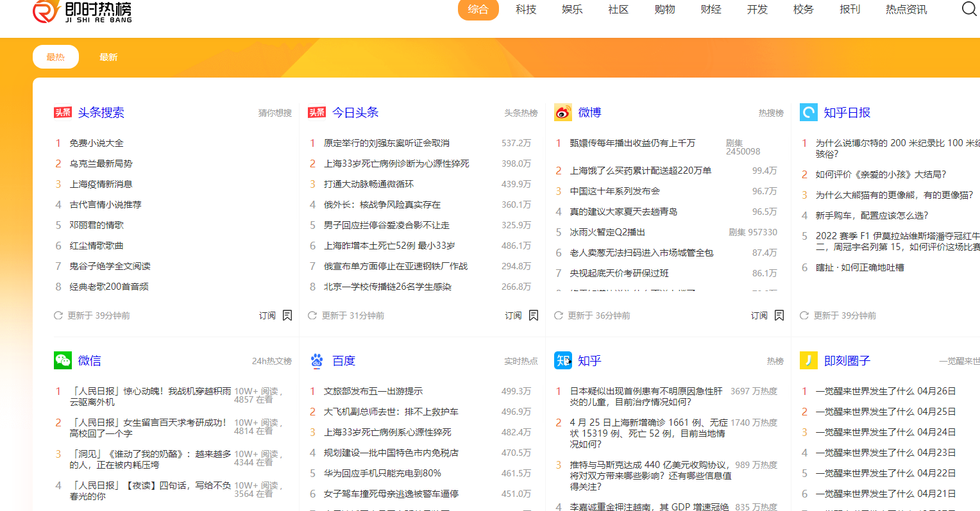Image resolution: width=980 pixels, height=511 pixels.
Task: Open 打通大动脉畅通微循环 headline
Action: 368,184
